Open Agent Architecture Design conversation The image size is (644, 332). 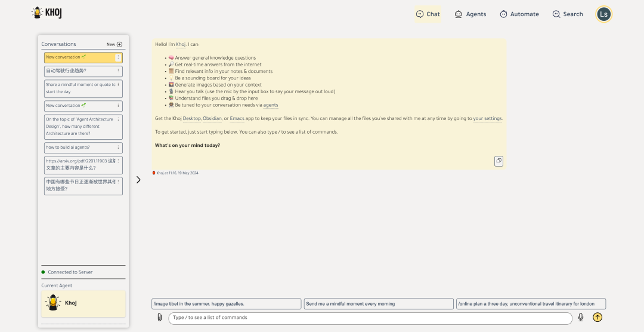coord(83,127)
